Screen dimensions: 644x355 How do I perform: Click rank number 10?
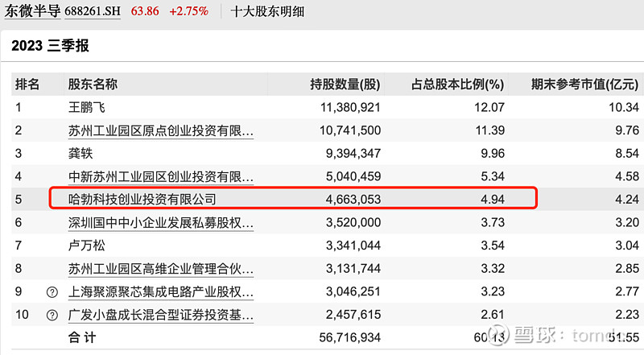click(x=23, y=315)
